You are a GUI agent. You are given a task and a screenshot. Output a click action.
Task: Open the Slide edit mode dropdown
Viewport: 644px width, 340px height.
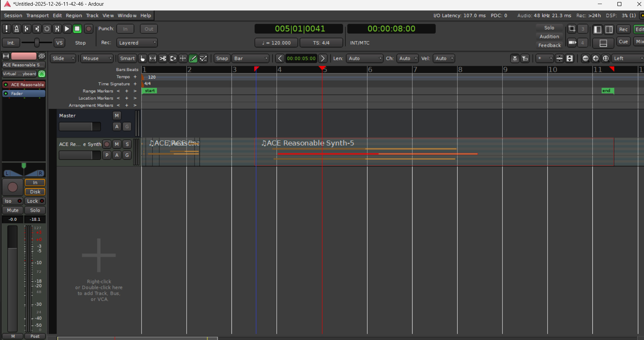tap(63, 59)
